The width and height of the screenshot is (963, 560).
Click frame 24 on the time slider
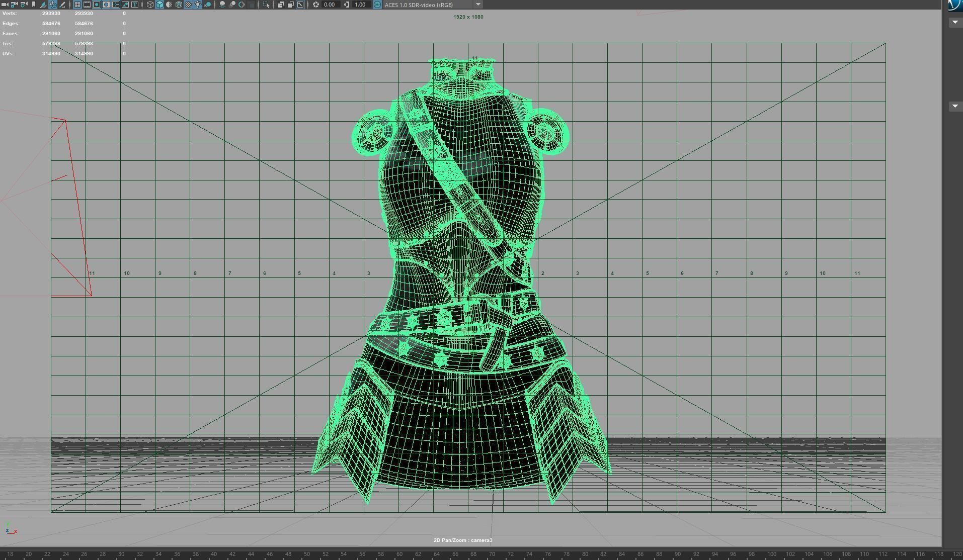click(65, 554)
